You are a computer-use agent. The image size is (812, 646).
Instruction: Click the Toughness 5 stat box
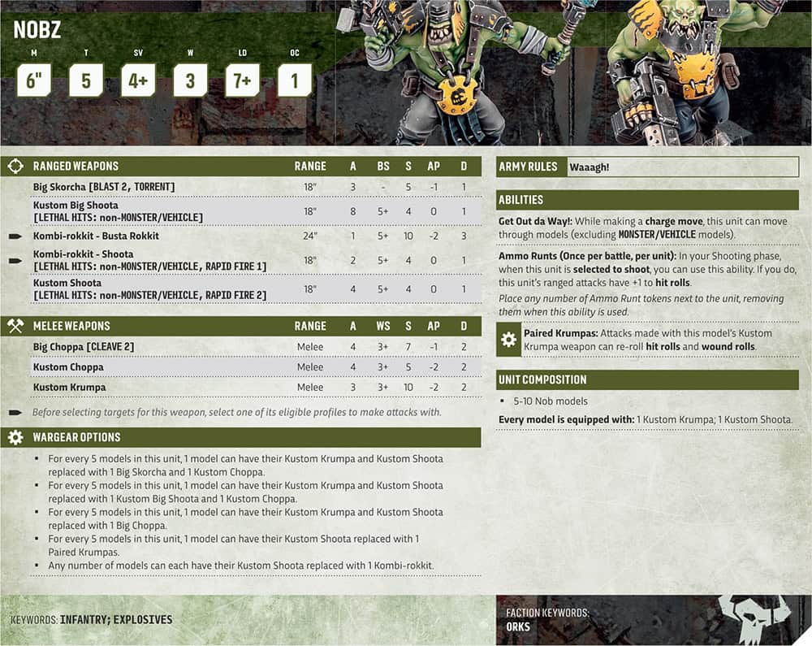point(86,80)
